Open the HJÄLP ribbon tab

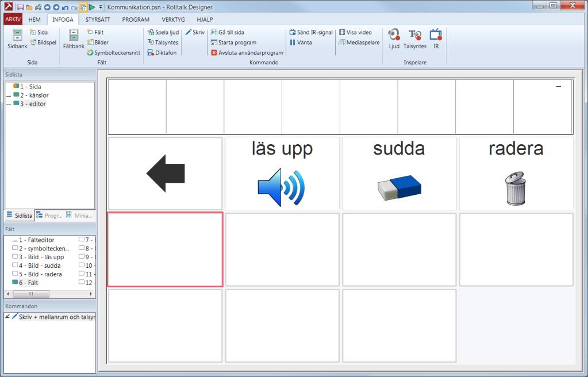pos(205,20)
